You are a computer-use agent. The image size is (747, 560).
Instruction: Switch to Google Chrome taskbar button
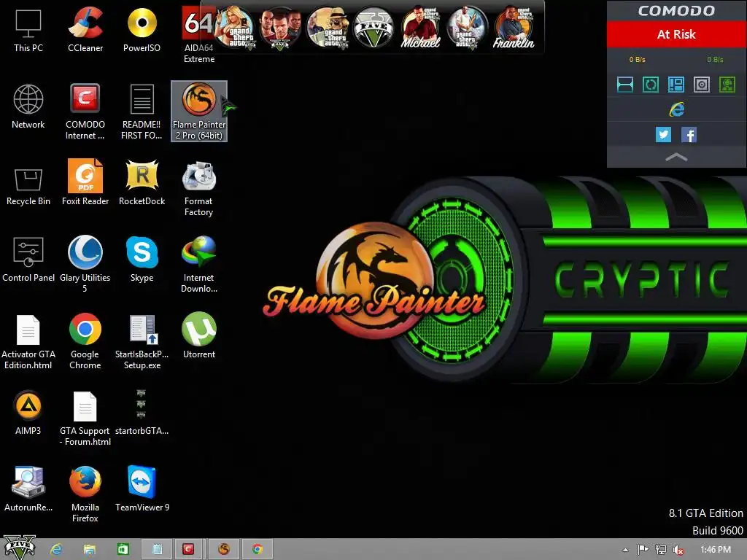258,550
